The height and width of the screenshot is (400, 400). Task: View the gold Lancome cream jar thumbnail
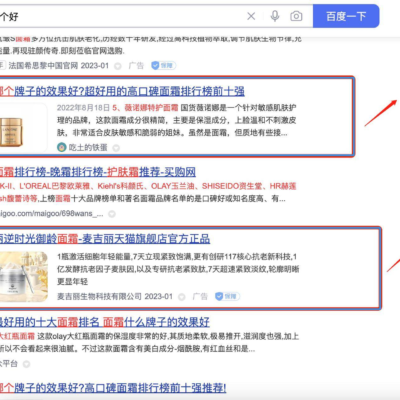pyautogui.click(x=11, y=132)
